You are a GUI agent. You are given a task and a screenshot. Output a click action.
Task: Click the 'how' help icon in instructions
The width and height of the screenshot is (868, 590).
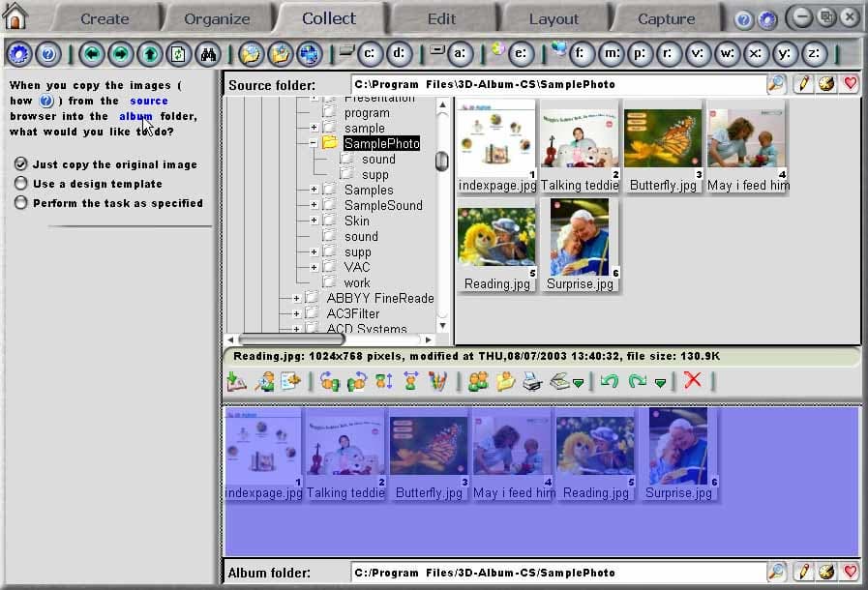[x=46, y=101]
